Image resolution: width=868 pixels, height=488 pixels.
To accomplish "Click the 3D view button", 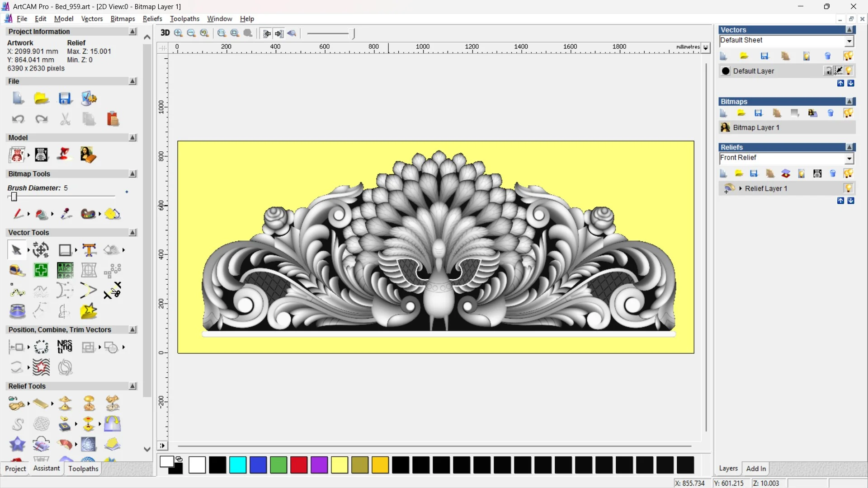I will tap(165, 33).
